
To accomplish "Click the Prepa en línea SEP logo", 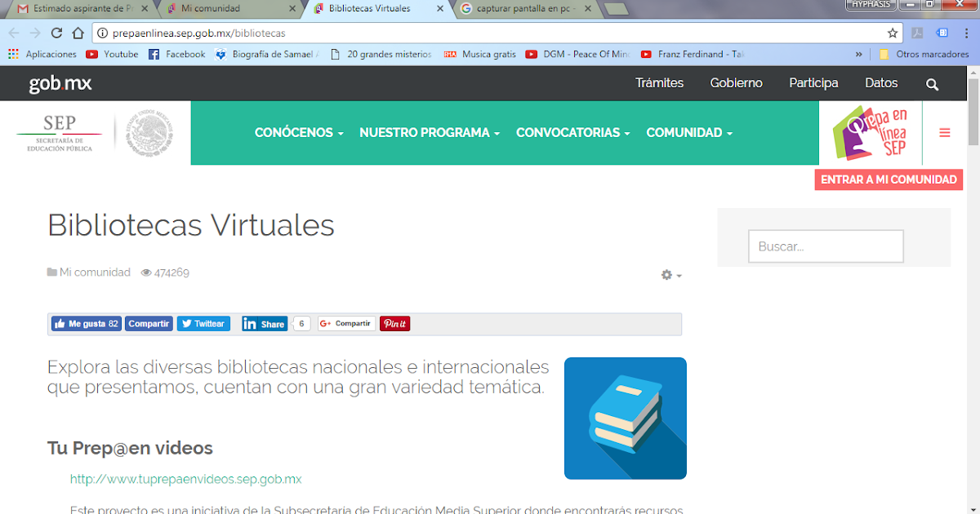I will pos(870,132).
